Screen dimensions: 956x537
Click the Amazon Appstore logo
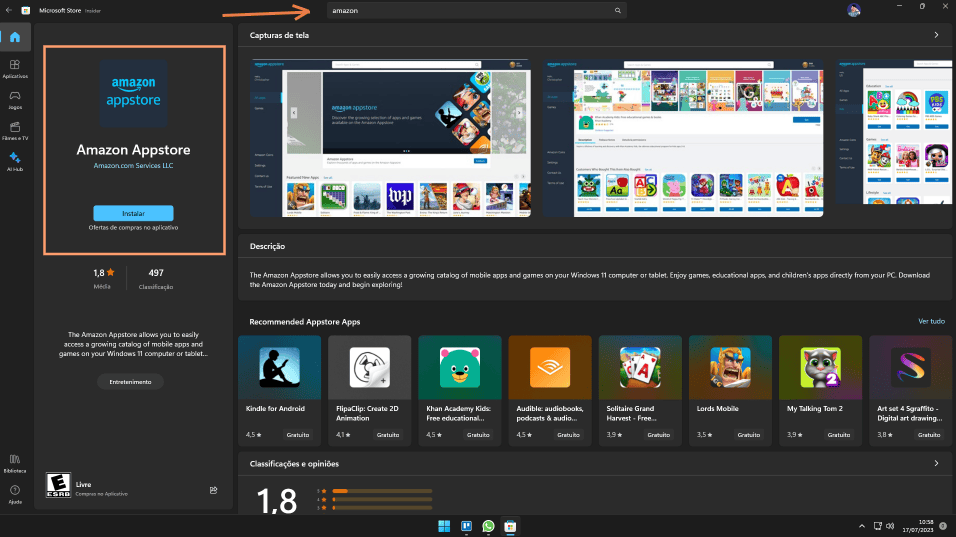134,93
